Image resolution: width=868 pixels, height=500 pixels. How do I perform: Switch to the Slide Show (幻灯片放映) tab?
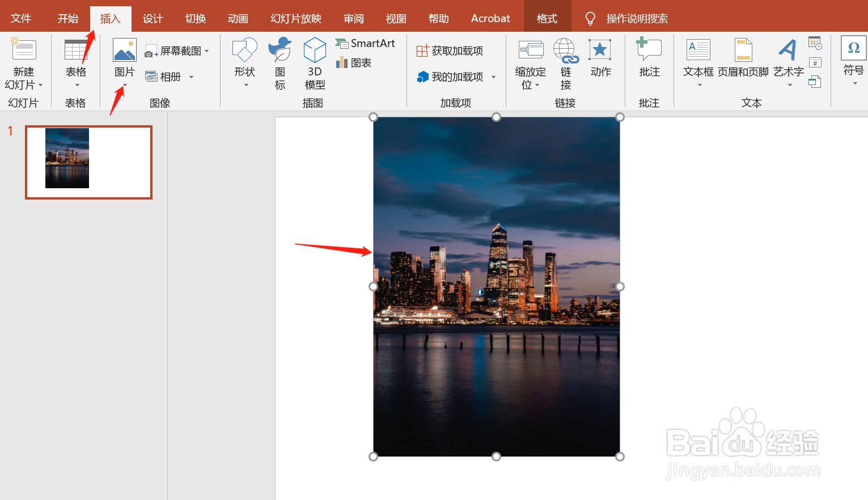296,19
